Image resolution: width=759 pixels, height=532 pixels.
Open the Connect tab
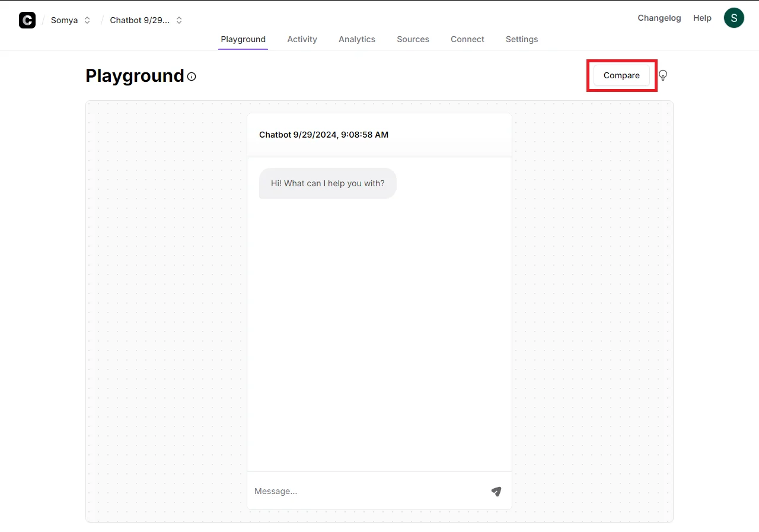pyautogui.click(x=467, y=39)
